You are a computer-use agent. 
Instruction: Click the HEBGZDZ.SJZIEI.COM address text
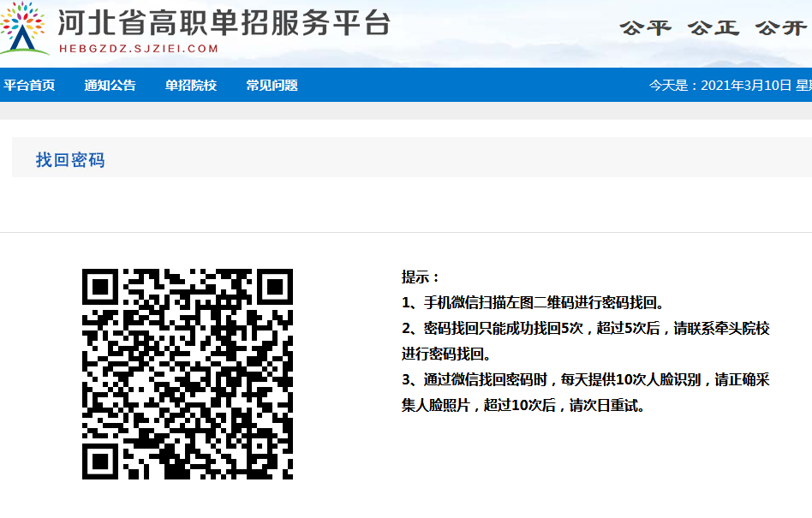point(139,49)
